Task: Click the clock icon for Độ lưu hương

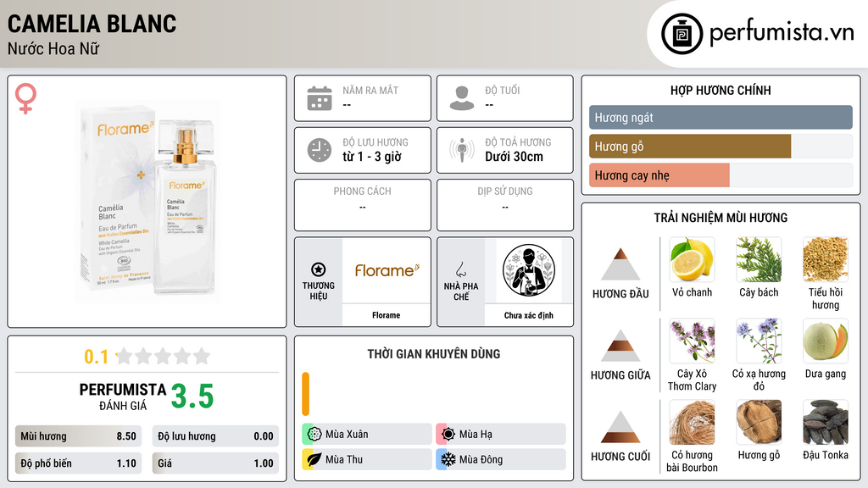Action: coord(320,150)
